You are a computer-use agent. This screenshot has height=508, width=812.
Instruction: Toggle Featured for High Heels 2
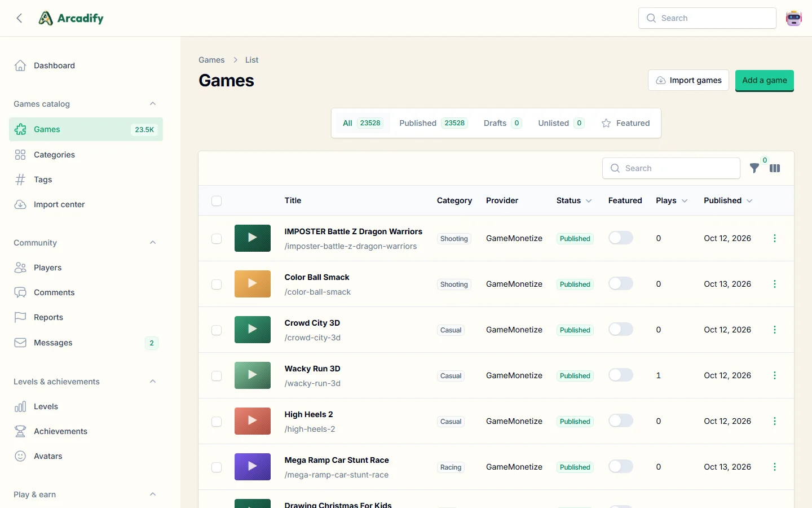click(x=621, y=421)
